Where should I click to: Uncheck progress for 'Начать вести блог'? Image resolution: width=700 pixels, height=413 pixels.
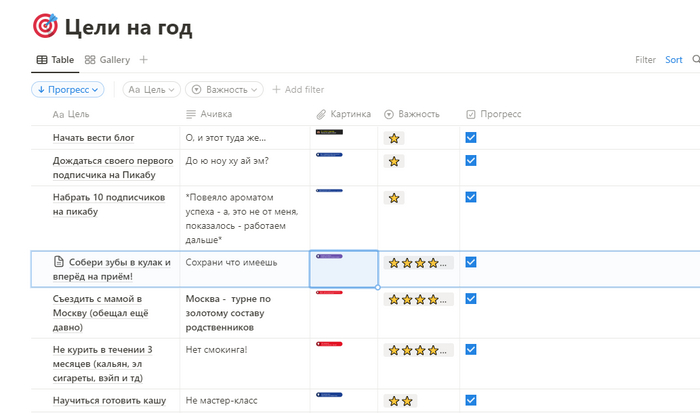(471, 137)
